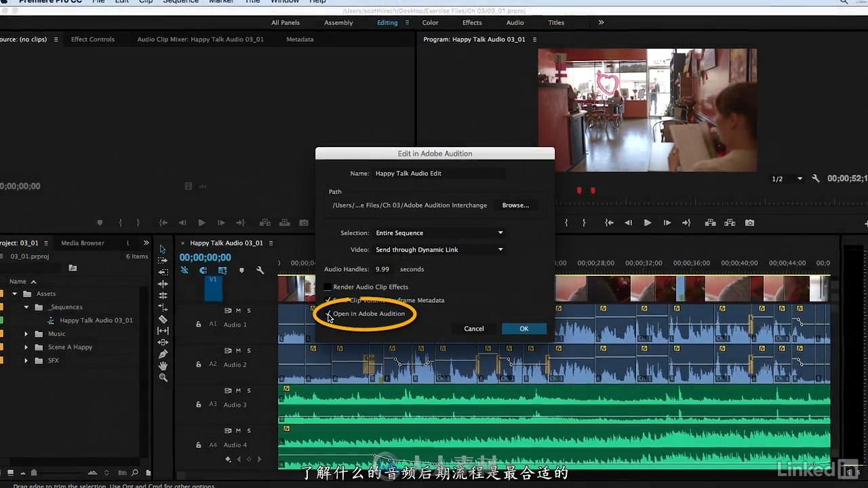The width and height of the screenshot is (868, 488).
Task: Open the Selection dropdown showing Entire Sequence
Action: pyautogui.click(x=439, y=232)
